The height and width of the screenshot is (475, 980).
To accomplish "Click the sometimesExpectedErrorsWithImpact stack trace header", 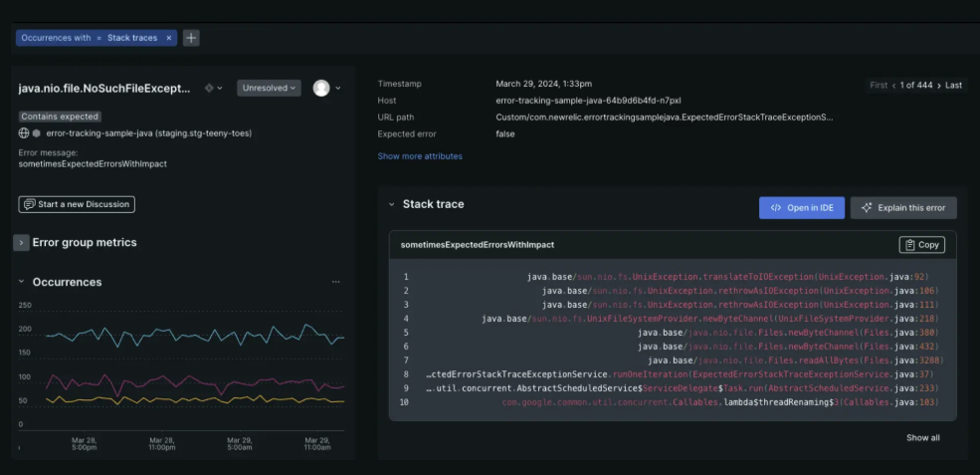I will [477, 245].
